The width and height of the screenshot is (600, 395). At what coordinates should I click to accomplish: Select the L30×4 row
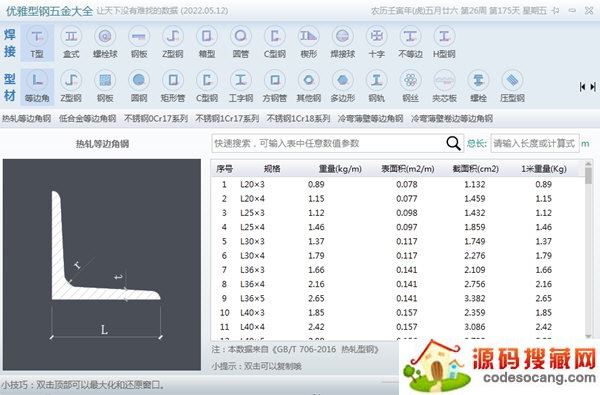click(398, 256)
